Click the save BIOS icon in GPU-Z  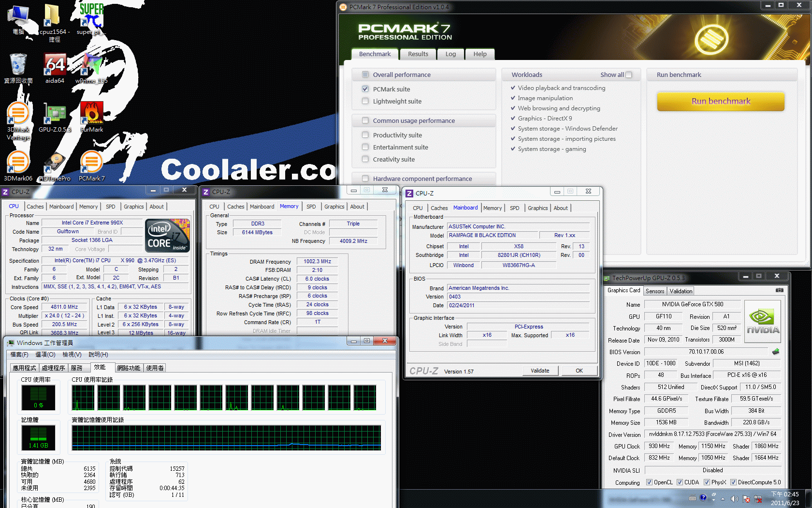coord(776,352)
